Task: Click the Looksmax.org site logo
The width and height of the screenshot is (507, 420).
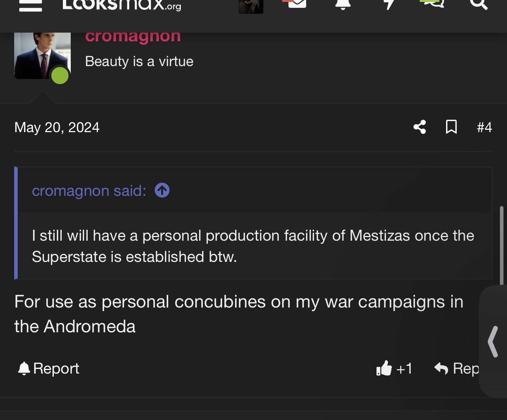Action: pos(122,5)
